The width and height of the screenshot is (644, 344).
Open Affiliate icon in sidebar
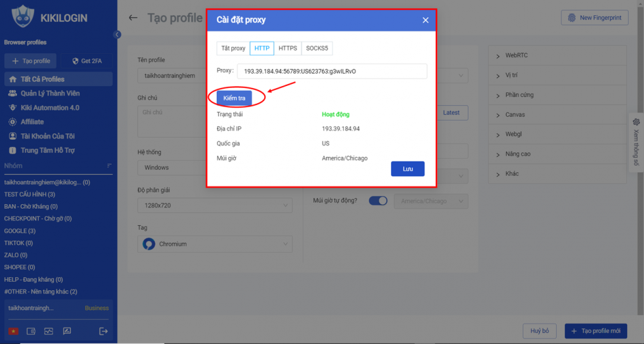(x=12, y=122)
